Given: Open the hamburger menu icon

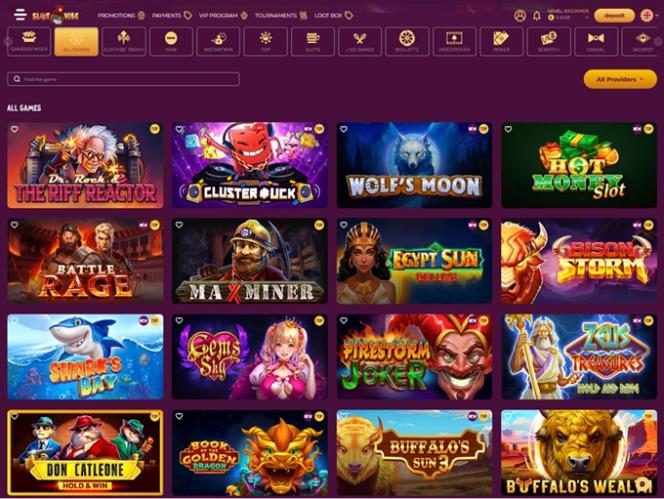Looking at the screenshot, I should (x=19, y=14).
